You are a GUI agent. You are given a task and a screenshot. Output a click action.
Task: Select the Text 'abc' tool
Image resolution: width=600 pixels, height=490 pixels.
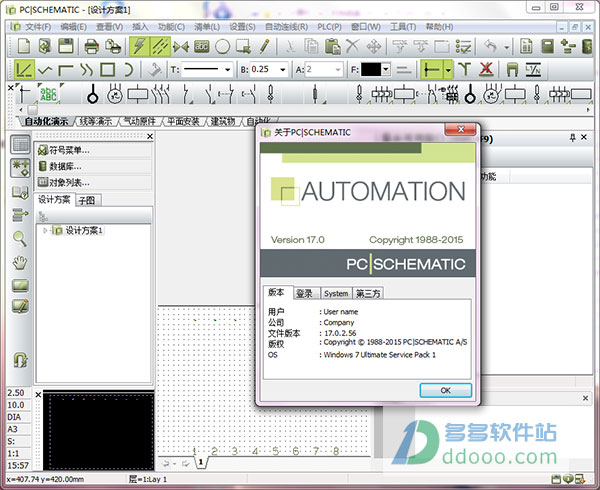pyautogui.click(x=201, y=46)
